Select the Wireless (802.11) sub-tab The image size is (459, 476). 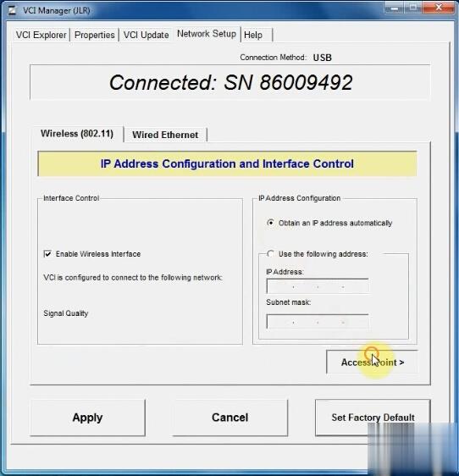click(77, 134)
